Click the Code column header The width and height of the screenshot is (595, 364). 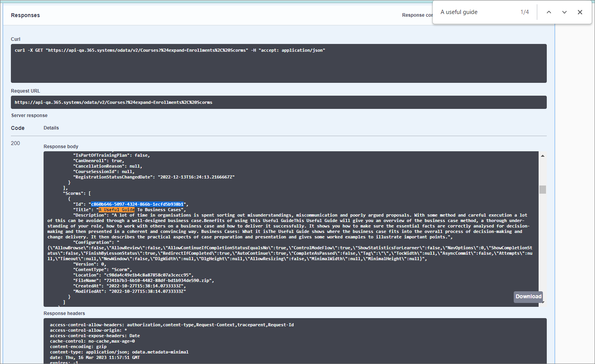[x=17, y=128]
